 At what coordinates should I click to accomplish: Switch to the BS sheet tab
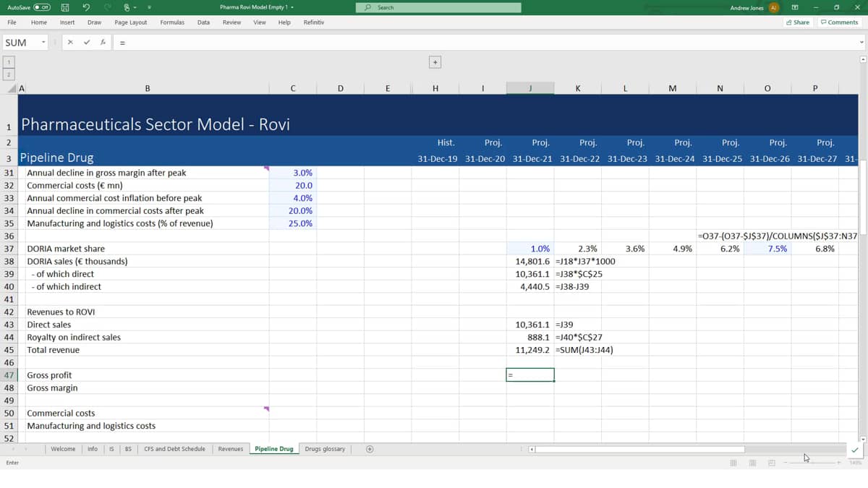point(128,449)
